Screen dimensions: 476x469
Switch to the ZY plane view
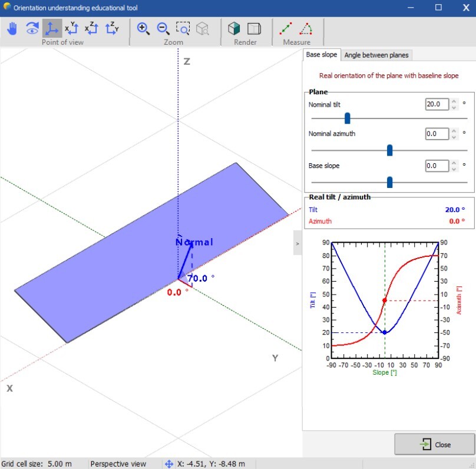coord(111,28)
